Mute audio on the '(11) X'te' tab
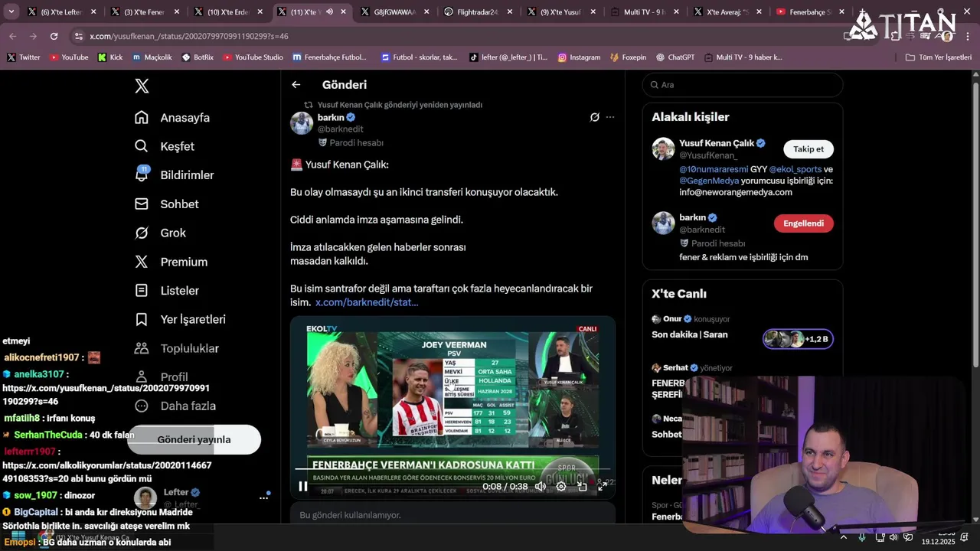Image resolution: width=980 pixels, height=551 pixels. click(x=329, y=12)
